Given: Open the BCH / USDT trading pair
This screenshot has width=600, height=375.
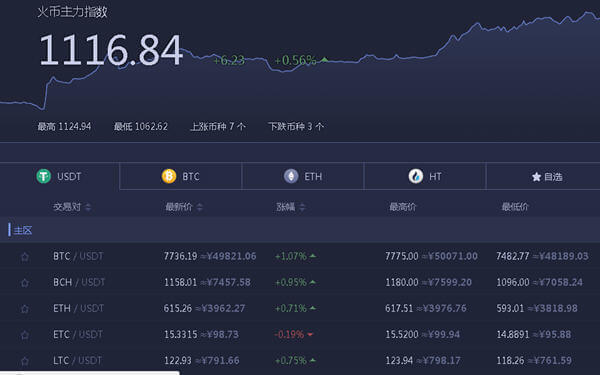Looking at the screenshot, I should (x=79, y=282).
